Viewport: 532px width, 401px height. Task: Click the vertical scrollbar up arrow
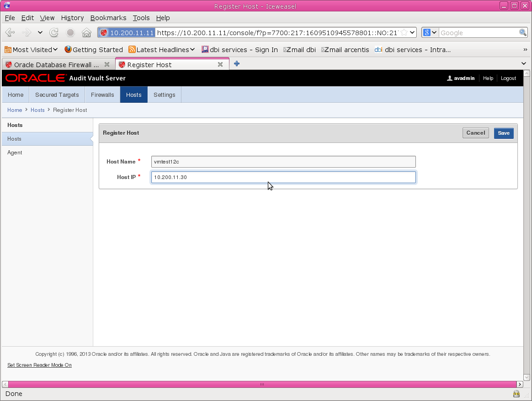[x=527, y=73]
